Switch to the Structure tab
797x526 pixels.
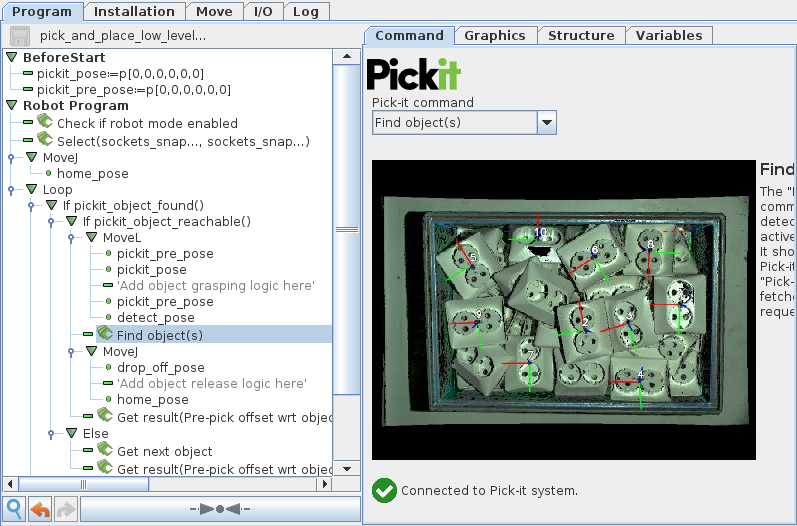[x=581, y=36]
